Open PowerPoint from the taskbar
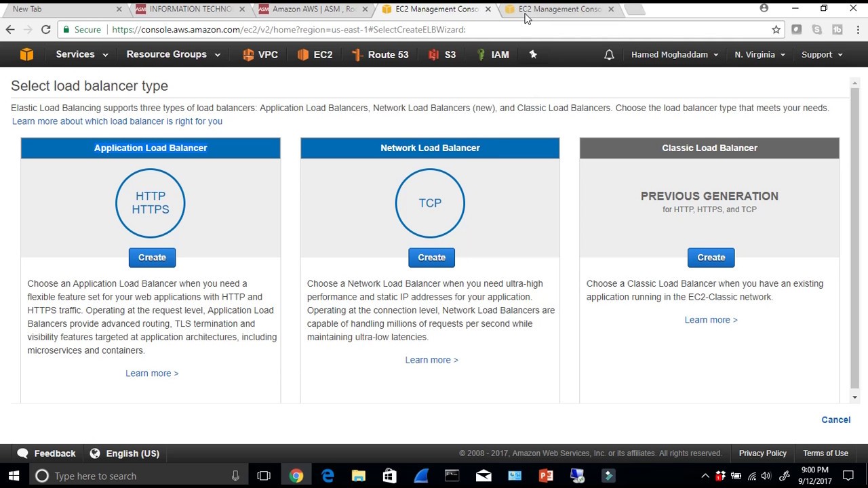The height and width of the screenshot is (488, 868). tap(546, 476)
